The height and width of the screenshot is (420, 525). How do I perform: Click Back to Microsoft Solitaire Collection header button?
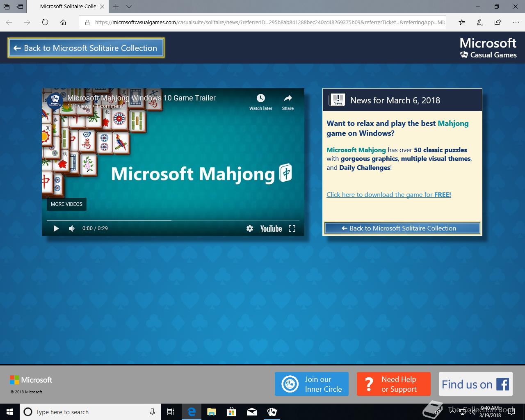click(x=86, y=48)
